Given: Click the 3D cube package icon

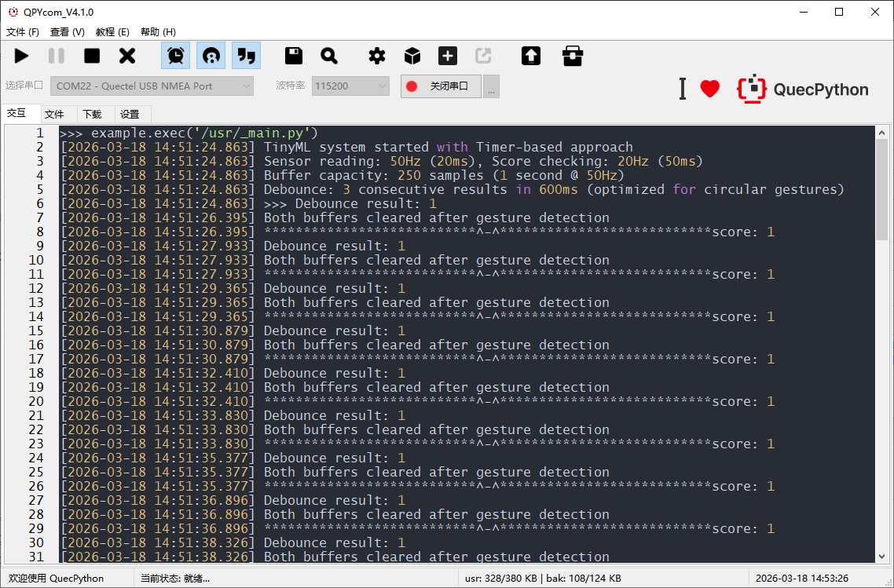Looking at the screenshot, I should pyautogui.click(x=412, y=56).
